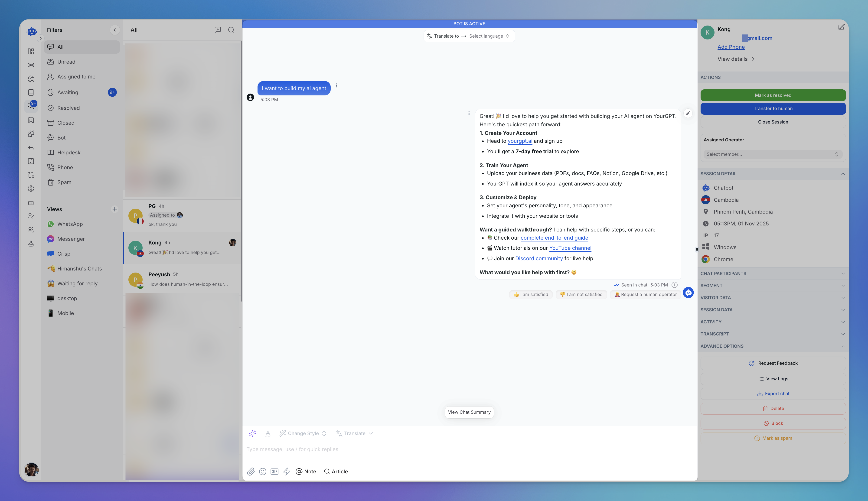Attach a file using the paperclip icon
Screen dimensions: 868x501
click(x=251, y=472)
